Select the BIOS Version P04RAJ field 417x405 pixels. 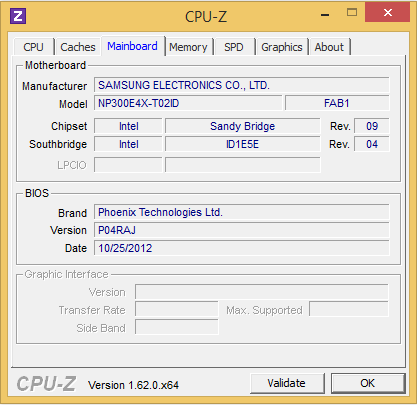[242, 230]
